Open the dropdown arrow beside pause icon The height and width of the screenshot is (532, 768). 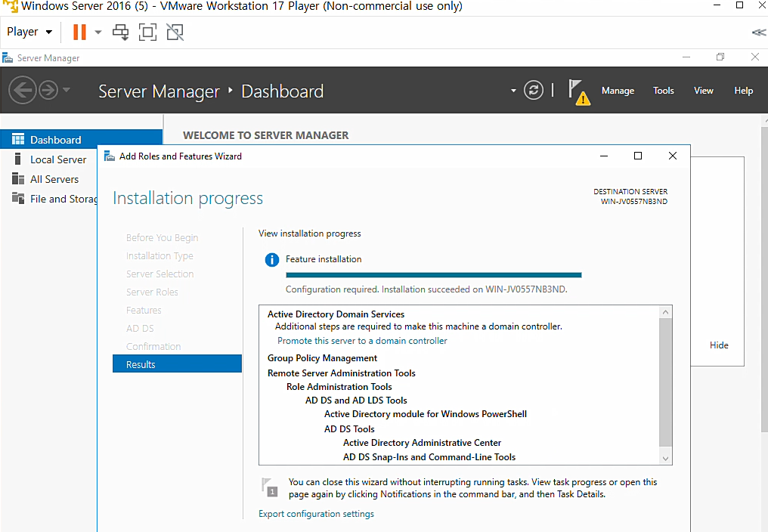tap(98, 32)
